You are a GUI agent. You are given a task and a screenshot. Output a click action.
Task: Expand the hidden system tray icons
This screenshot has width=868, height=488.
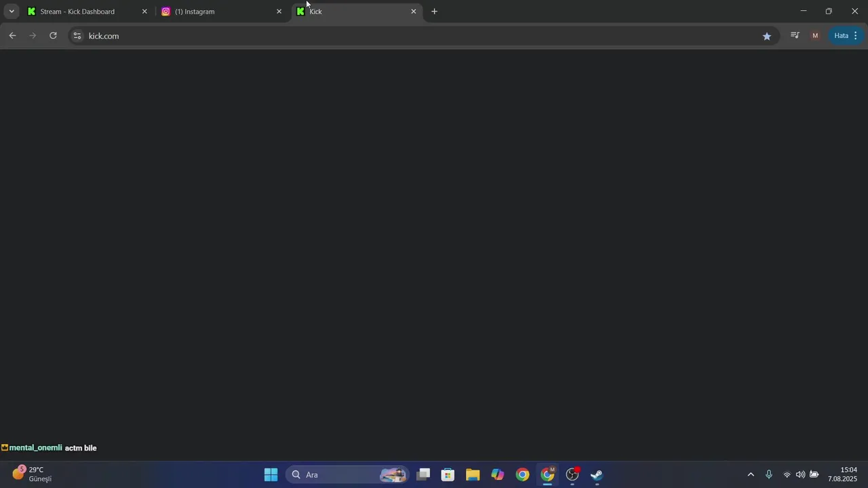click(x=751, y=474)
